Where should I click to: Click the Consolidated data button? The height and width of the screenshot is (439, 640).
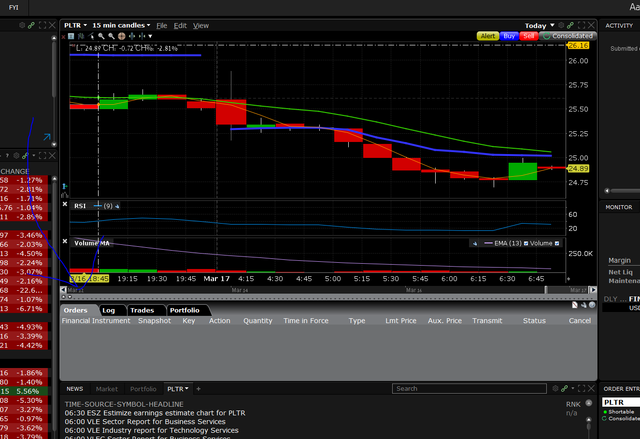click(568, 36)
